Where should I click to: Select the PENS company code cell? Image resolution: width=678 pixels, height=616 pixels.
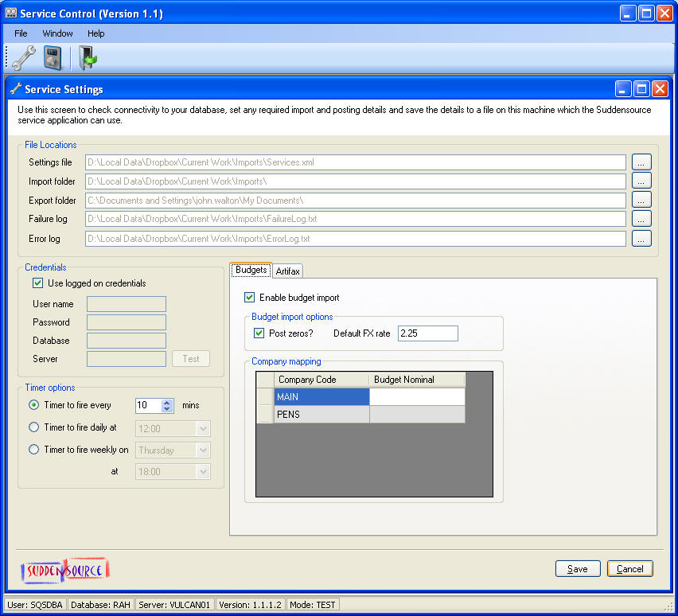[321, 415]
